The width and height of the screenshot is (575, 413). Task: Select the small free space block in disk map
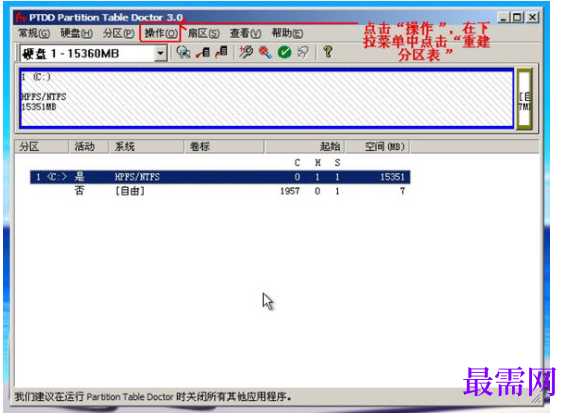point(524,99)
